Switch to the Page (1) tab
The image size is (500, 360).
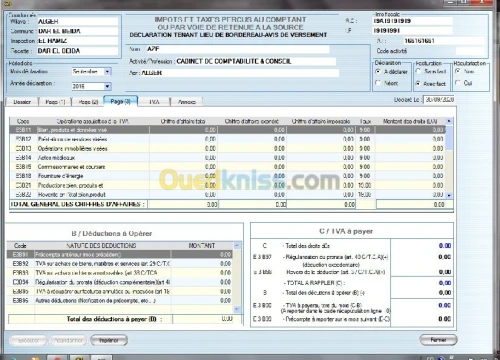tap(55, 102)
